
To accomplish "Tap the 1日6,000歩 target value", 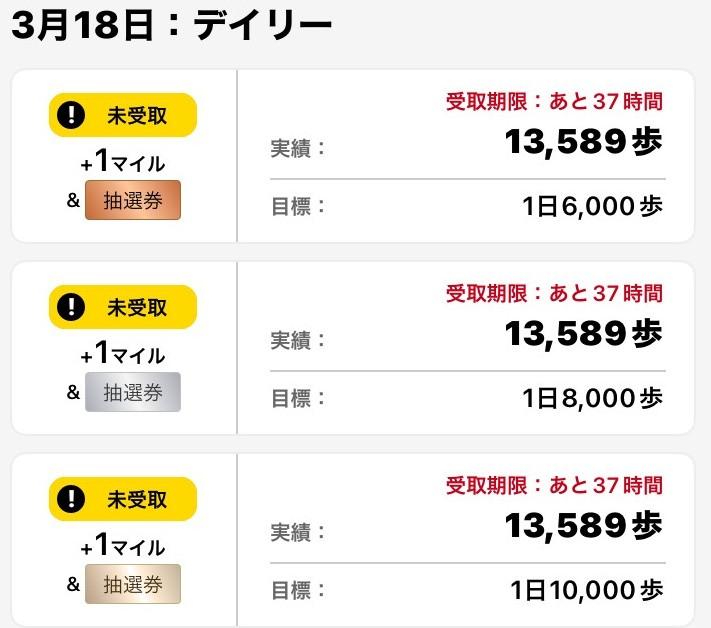I will click(x=592, y=207).
